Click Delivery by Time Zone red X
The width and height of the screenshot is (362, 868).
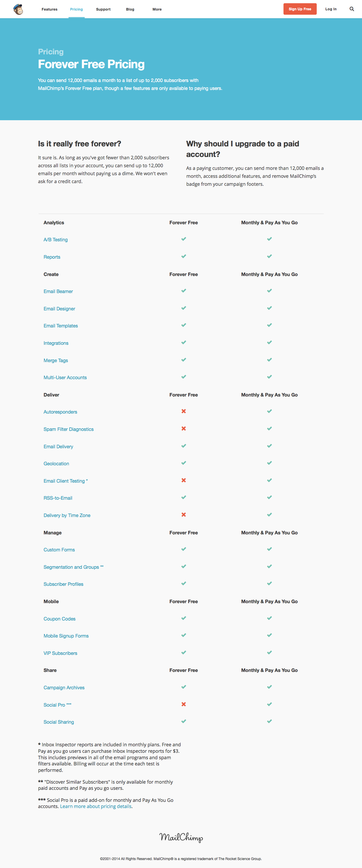tap(184, 514)
